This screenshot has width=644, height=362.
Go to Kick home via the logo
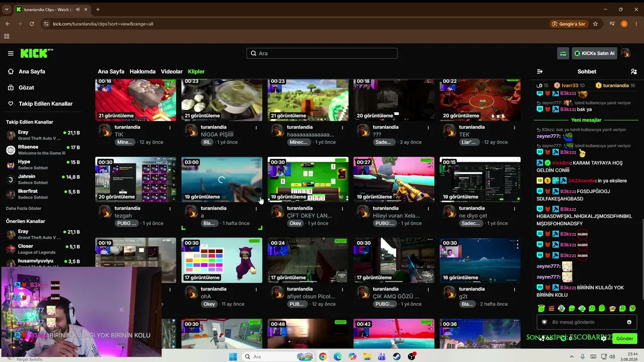pyautogui.click(x=37, y=53)
